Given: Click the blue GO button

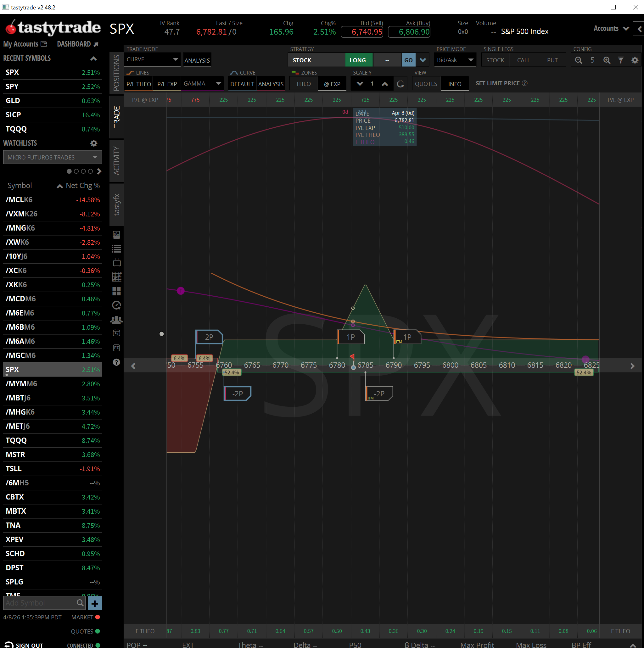Looking at the screenshot, I should pyautogui.click(x=408, y=60).
